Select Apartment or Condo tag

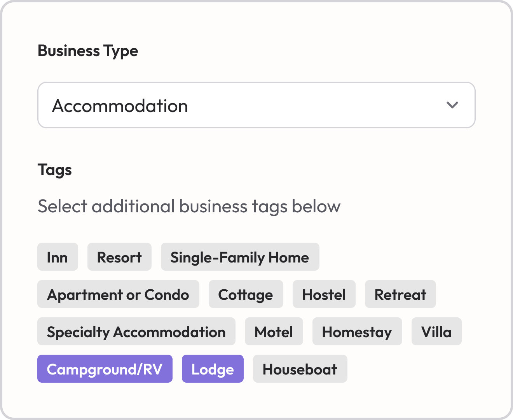pos(118,294)
